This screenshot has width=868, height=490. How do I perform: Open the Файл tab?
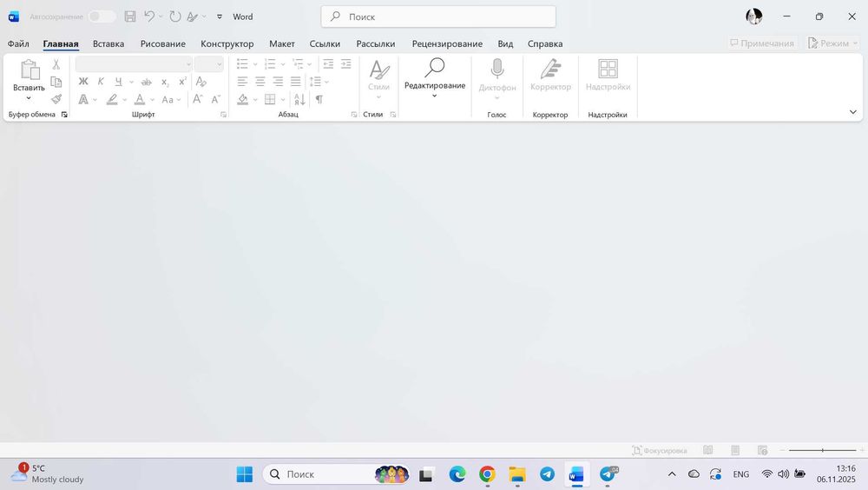click(18, 43)
